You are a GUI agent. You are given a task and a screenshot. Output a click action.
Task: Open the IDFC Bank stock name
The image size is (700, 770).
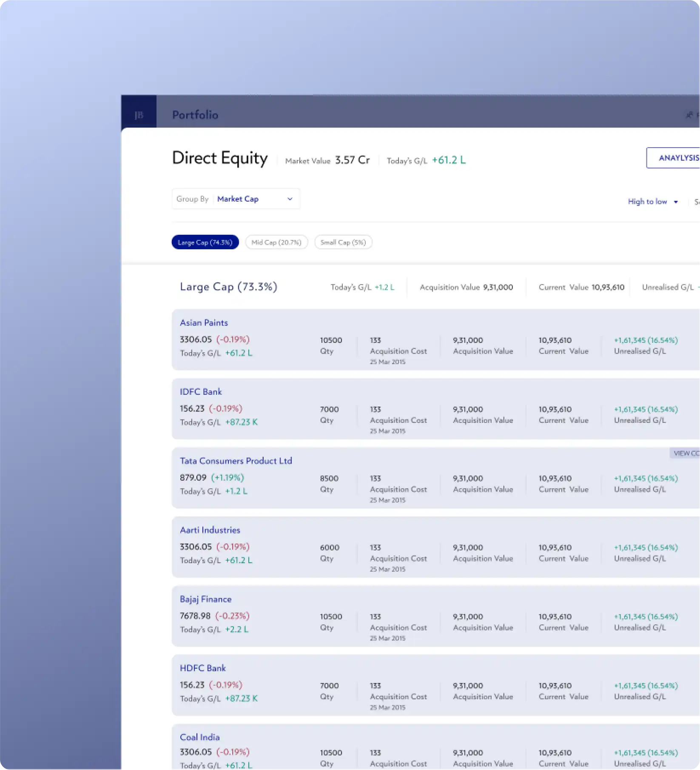pyautogui.click(x=201, y=392)
